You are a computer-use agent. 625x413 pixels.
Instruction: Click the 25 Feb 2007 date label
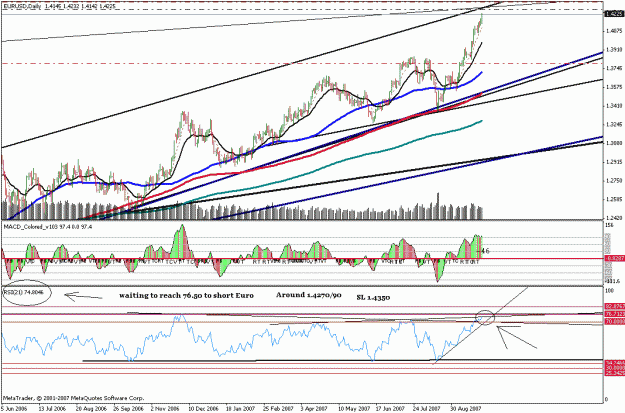click(278, 409)
